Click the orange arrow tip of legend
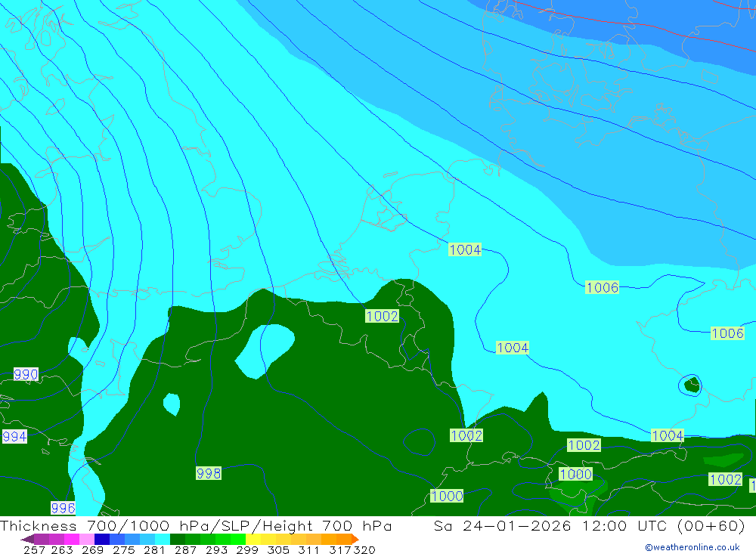This screenshot has width=756, height=554. coord(355,539)
